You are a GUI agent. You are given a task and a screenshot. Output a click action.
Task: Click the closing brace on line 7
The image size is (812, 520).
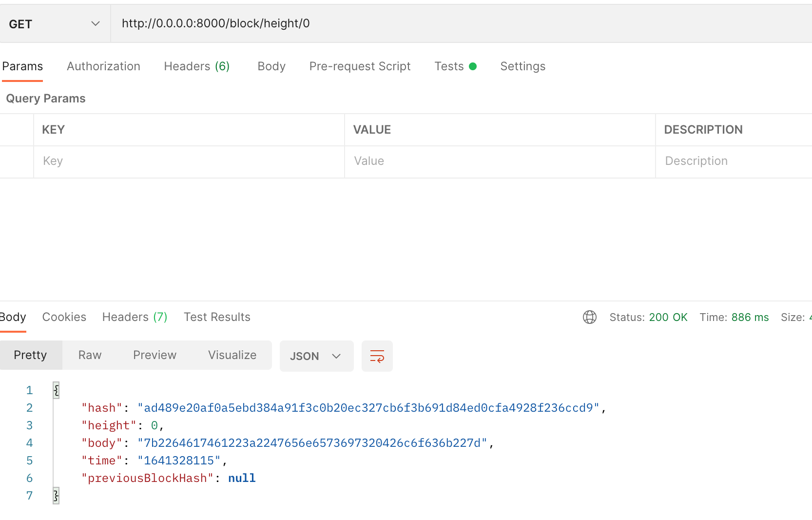point(56,496)
